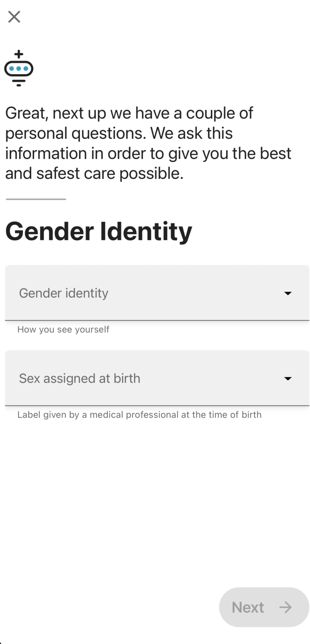310x644 pixels.
Task: Tap the word 'Next' on the button
Action: (248, 607)
